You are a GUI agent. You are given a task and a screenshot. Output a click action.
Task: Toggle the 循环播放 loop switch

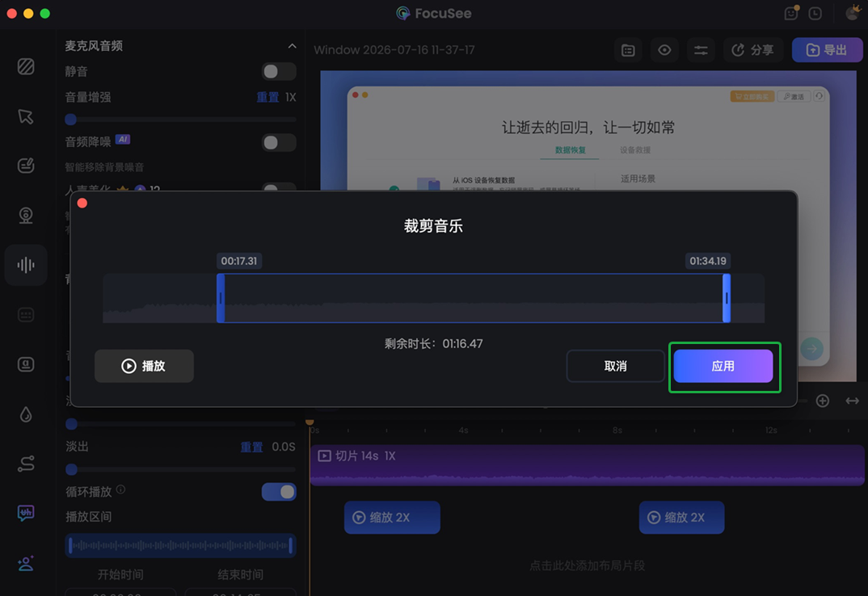click(279, 491)
